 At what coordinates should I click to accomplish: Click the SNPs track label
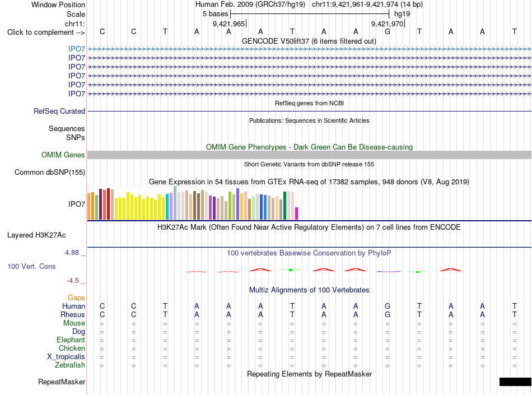[x=76, y=137]
